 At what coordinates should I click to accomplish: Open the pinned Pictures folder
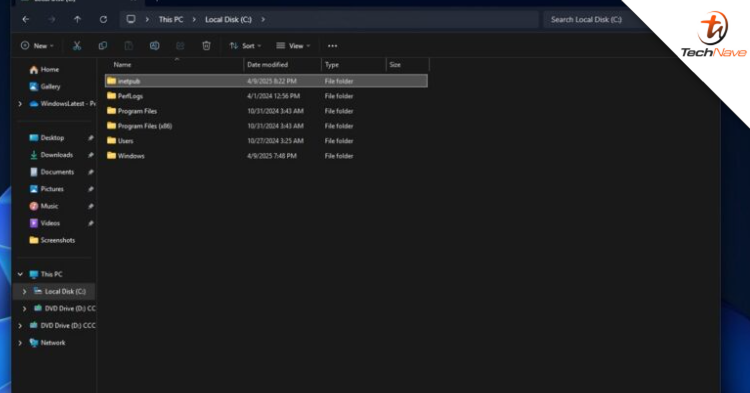pyautogui.click(x=46, y=189)
